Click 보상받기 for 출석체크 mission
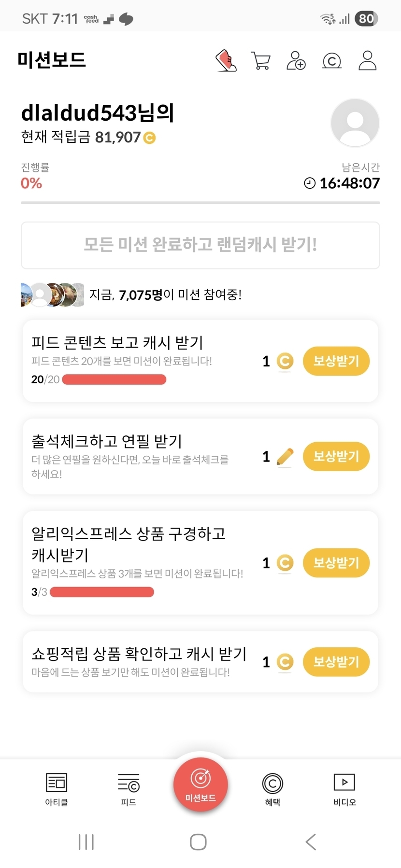 pos(336,456)
